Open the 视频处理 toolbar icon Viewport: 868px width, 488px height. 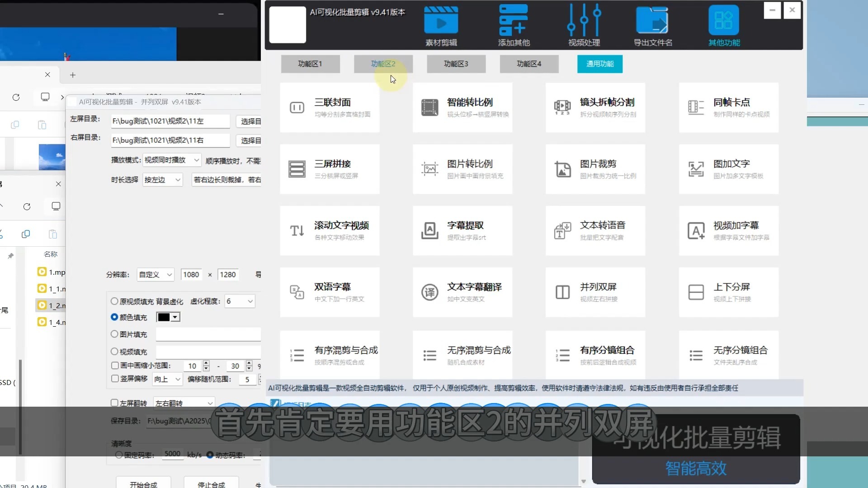point(584,26)
